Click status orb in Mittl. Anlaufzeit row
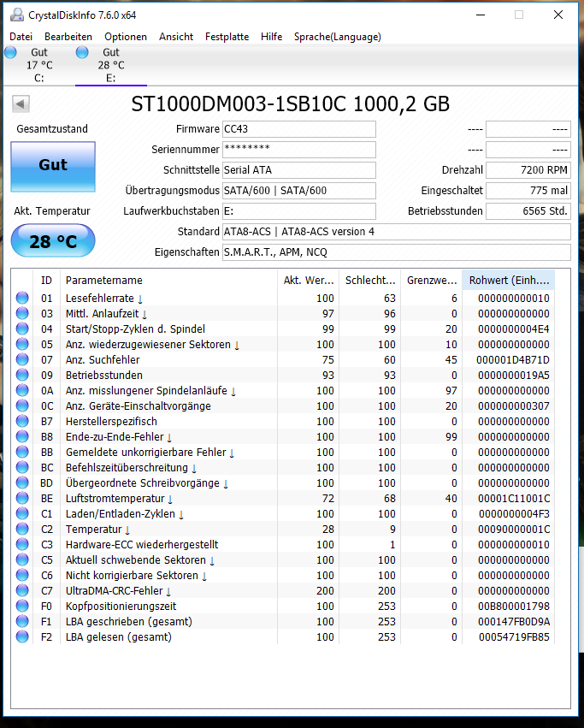The image size is (584, 728). click(x=22, y=313)
